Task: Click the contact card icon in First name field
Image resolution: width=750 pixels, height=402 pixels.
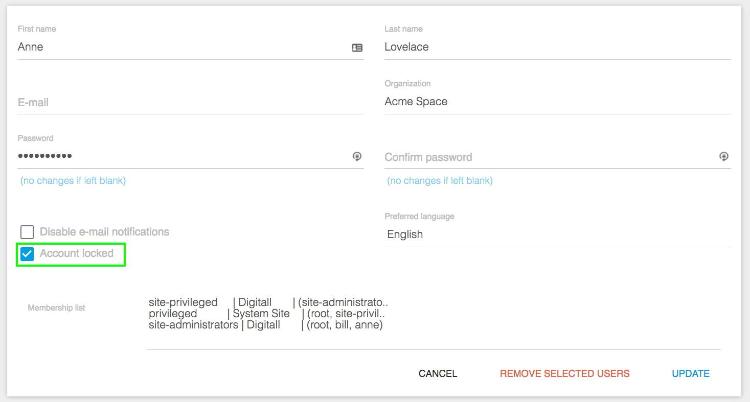Action: pyautogui.click(x=357, y=47)
